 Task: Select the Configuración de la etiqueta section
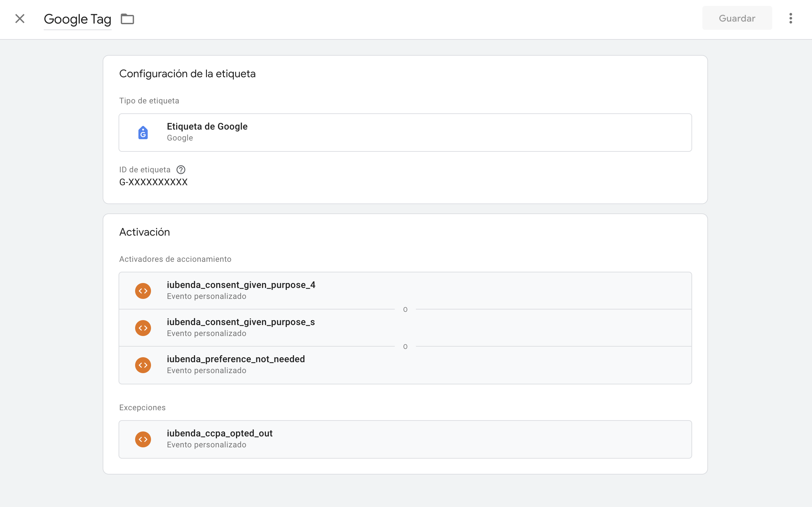(x=187, y=74)
